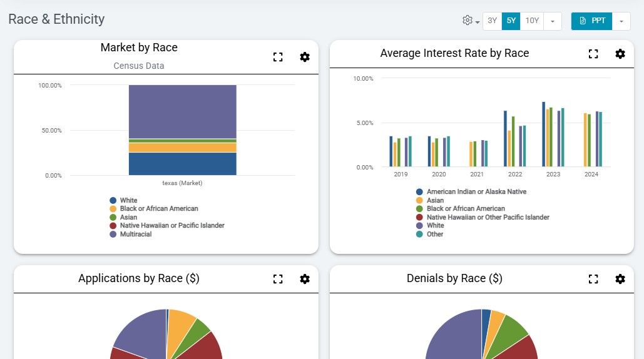Screen dimensions: 644x359
Task: Expand Applications by Race chart fullscreen
Action: [278, 279]
